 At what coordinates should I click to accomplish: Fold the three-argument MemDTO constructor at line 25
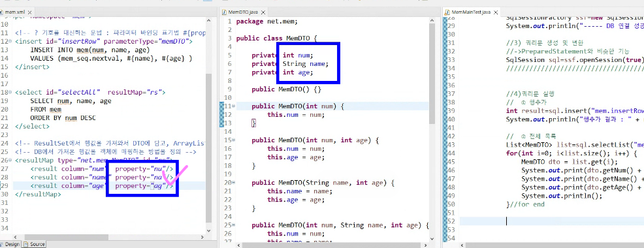(x=233, y=225)
